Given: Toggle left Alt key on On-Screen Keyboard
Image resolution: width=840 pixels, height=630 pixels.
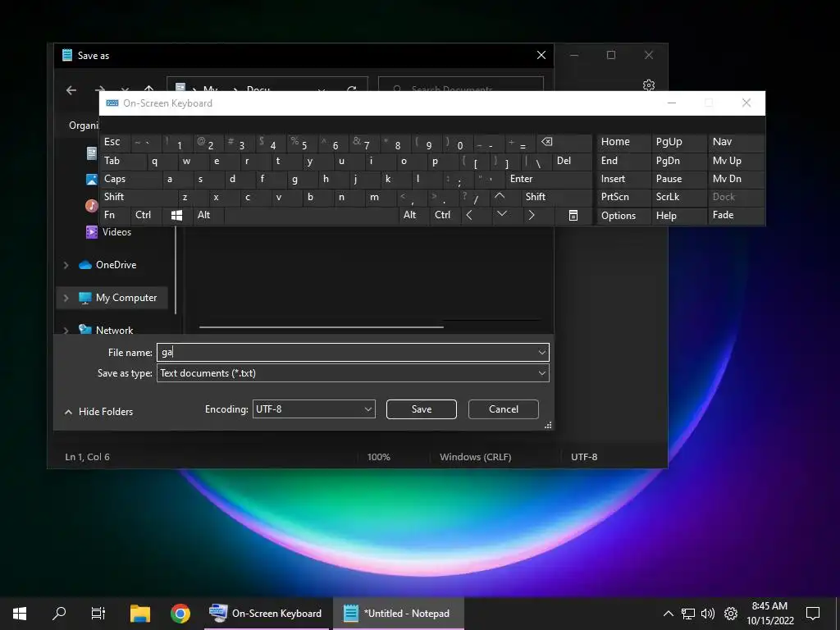Looking at the screenshot, I should click(x=208, y=216).
